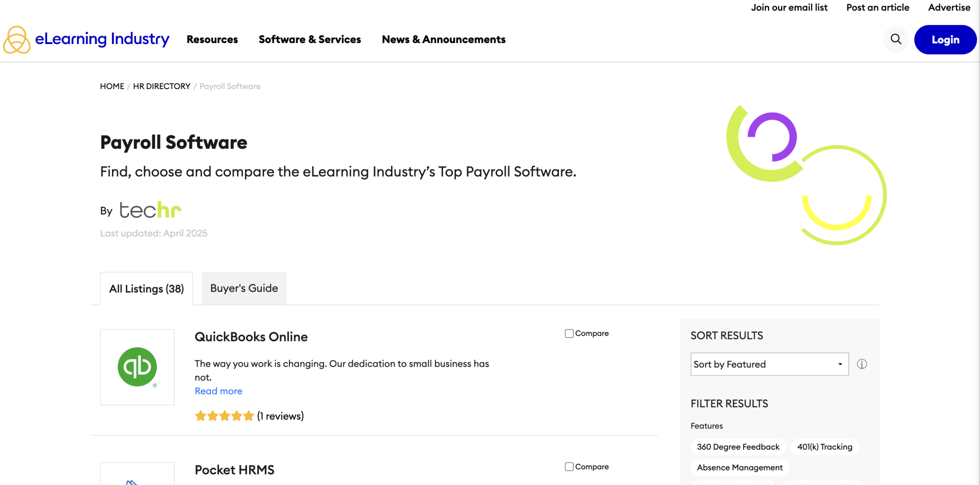The height and width of the screenshot is (485, 980).
Task: Select the Absence Management filter
Action: click(740, 467)
